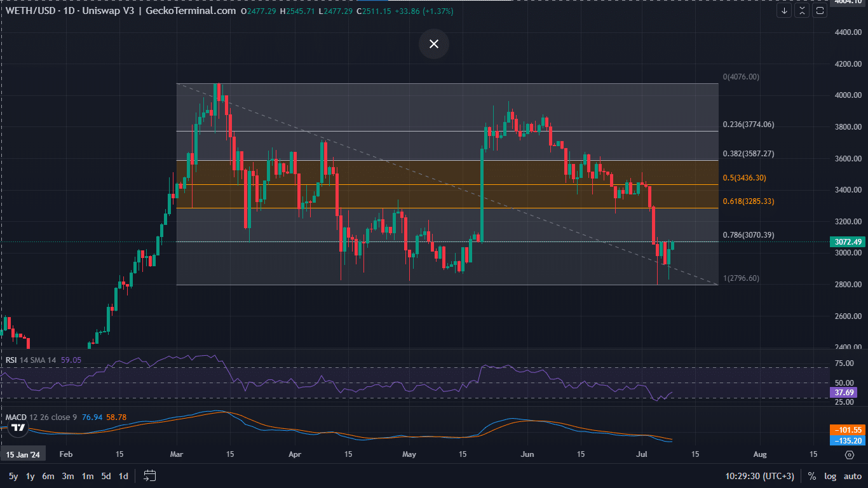
Task: Toggle percent scale mode
Action: pyautogui.click(x=812, y=476)
